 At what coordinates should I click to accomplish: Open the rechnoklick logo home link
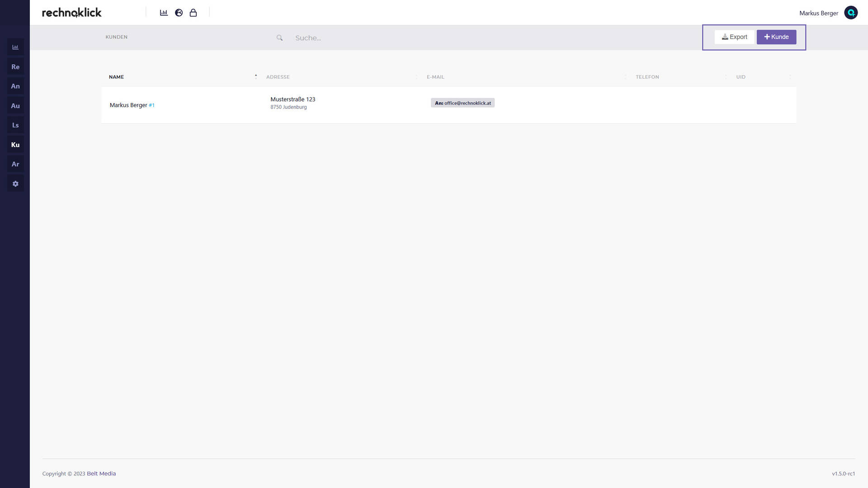72,13
